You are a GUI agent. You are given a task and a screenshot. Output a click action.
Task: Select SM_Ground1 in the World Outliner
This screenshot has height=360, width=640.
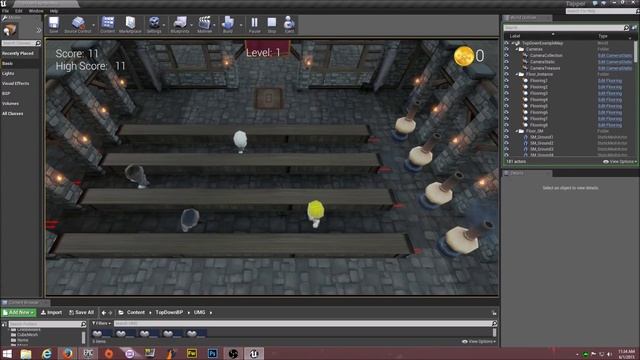[x=542, y=138]
